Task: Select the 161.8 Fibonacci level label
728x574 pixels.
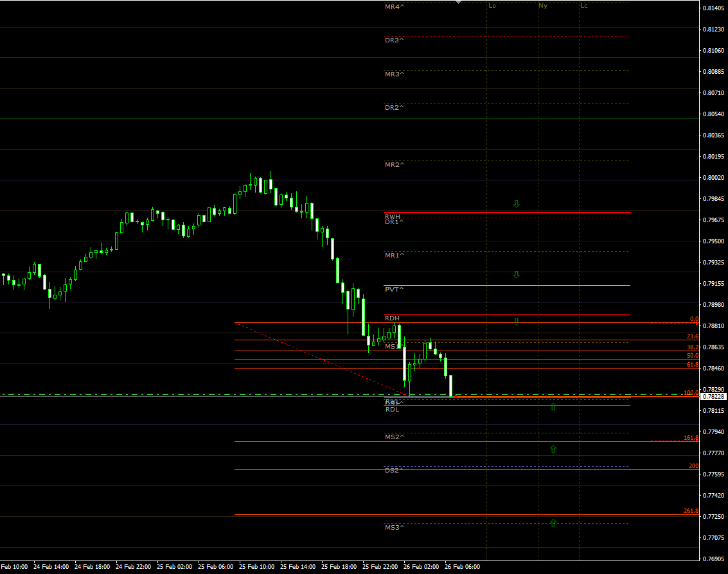Action: pyautogui.click(x=691, y=438)
